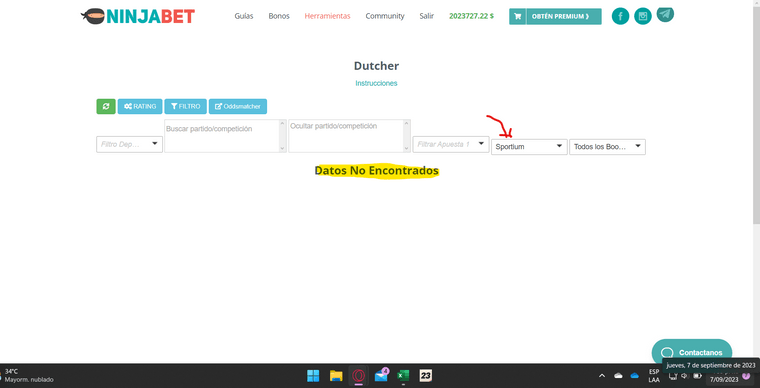Click the grey cloud tray icon
The height and width of the screenshot is (388, 760).
pos(618,376)
